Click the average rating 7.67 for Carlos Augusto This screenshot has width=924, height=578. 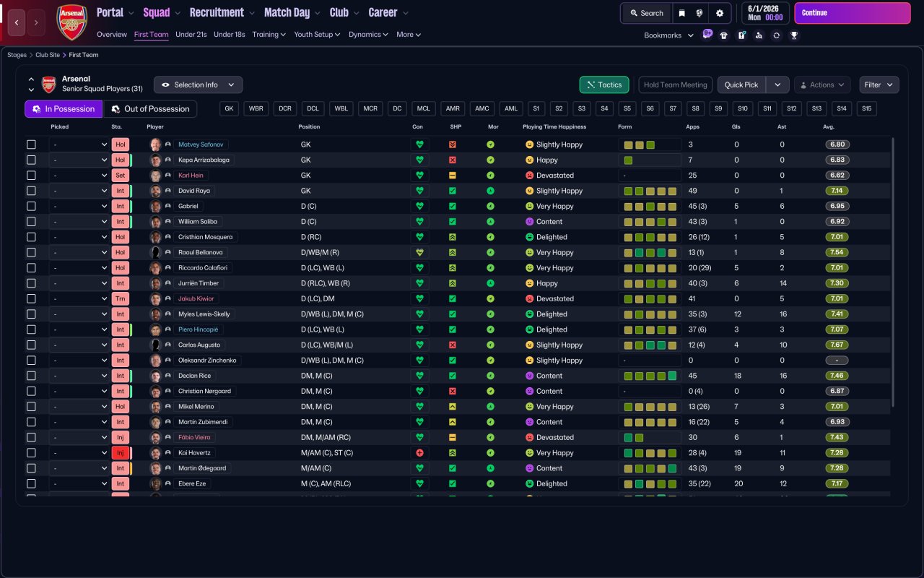(837, 345)
